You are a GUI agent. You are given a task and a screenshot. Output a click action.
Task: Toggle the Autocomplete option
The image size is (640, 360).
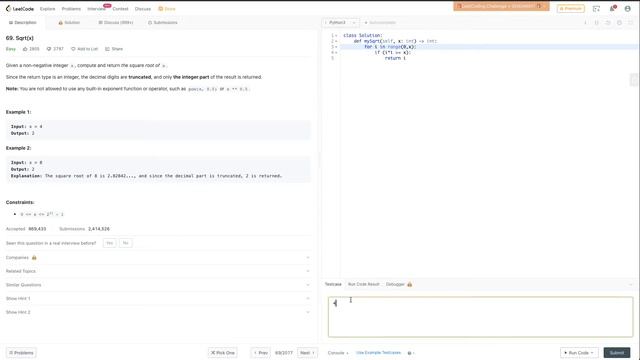(380, 22)
